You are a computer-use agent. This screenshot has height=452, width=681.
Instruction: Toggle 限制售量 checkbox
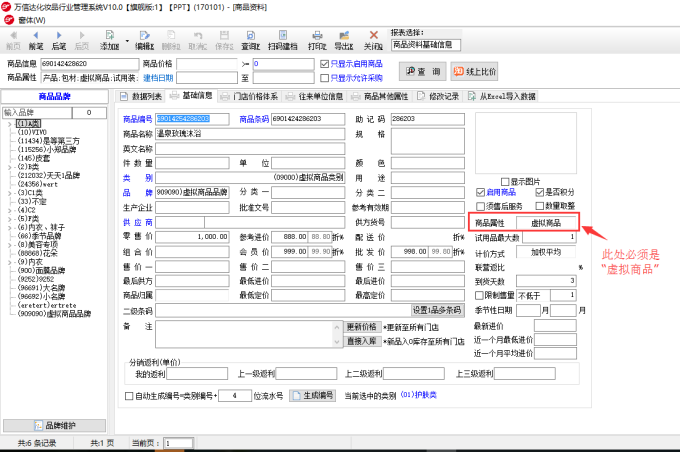[479, 295]
